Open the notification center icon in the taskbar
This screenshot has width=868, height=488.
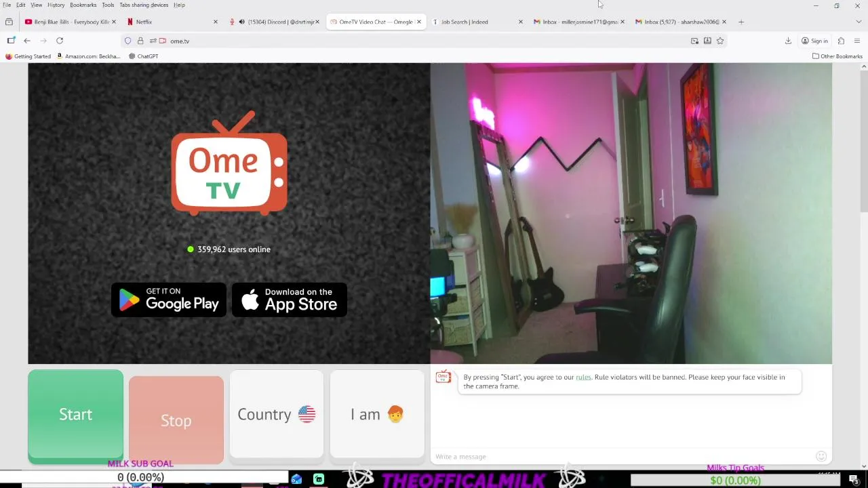854,480
